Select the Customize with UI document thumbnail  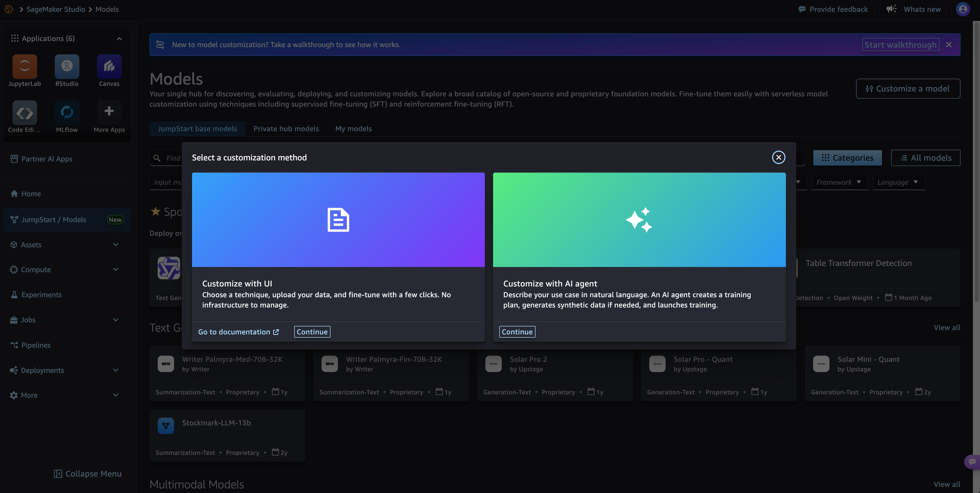pyautogui.click(x=338, y=220)
